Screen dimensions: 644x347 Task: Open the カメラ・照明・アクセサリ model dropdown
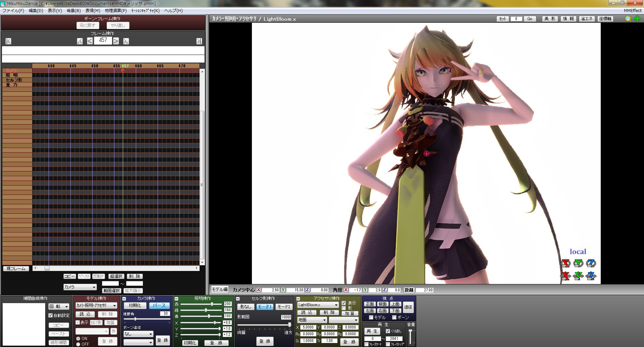click(x=96, y=305)
